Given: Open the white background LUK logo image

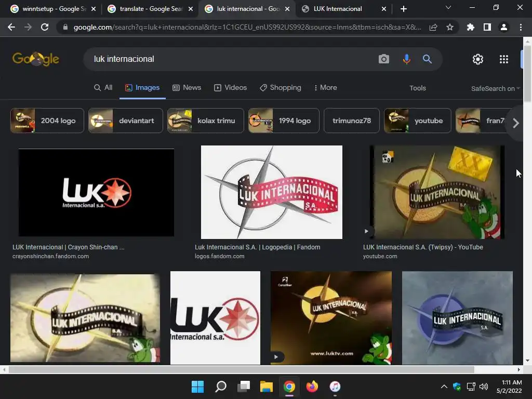Looking at the screenshot, I should coord(215,318).
